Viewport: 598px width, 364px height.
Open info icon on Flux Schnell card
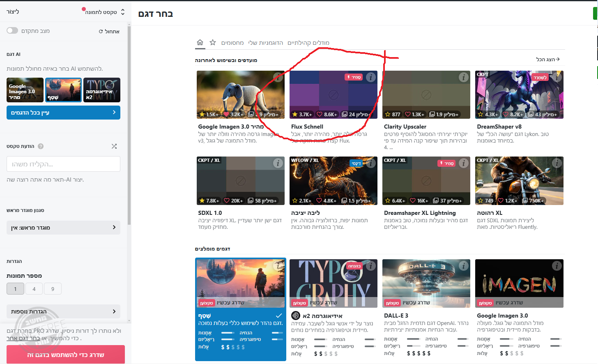(x=371, y=77)
